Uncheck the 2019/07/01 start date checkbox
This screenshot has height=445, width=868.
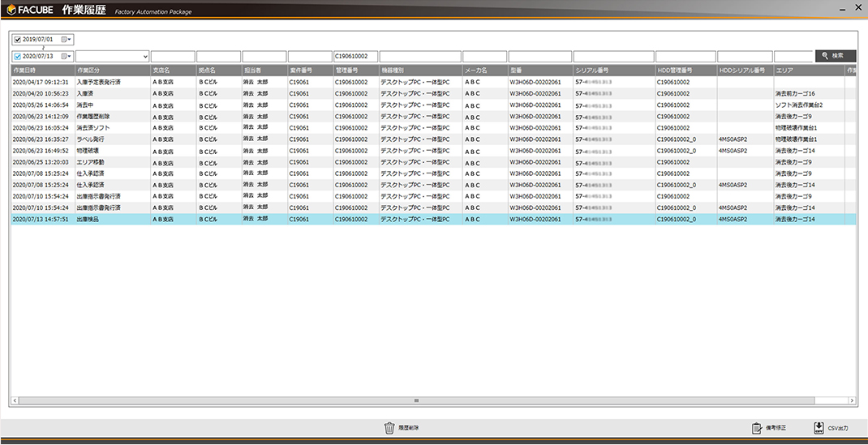[18, 39]
